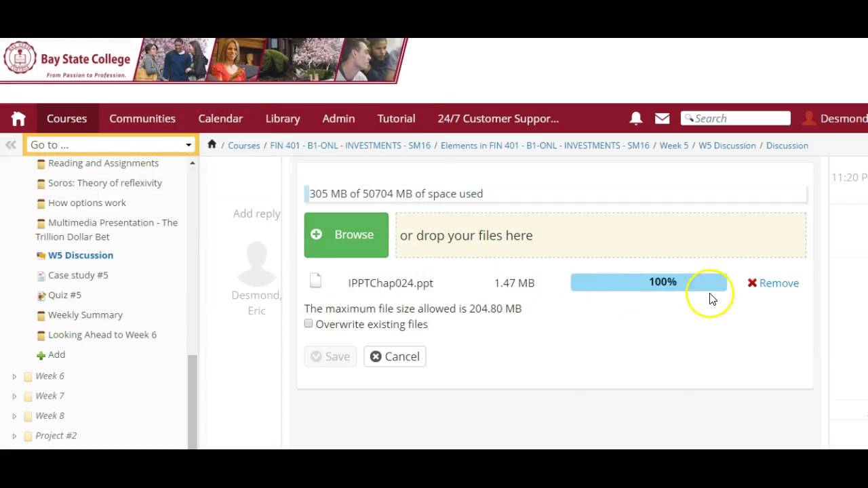
Task: Open the Library menu item
Action: (283, 119)
